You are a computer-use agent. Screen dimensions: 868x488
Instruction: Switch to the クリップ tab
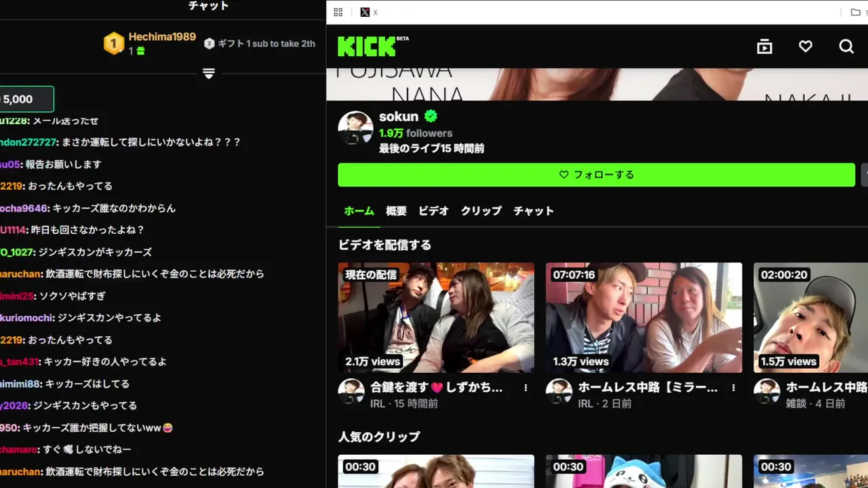(481, 211)
